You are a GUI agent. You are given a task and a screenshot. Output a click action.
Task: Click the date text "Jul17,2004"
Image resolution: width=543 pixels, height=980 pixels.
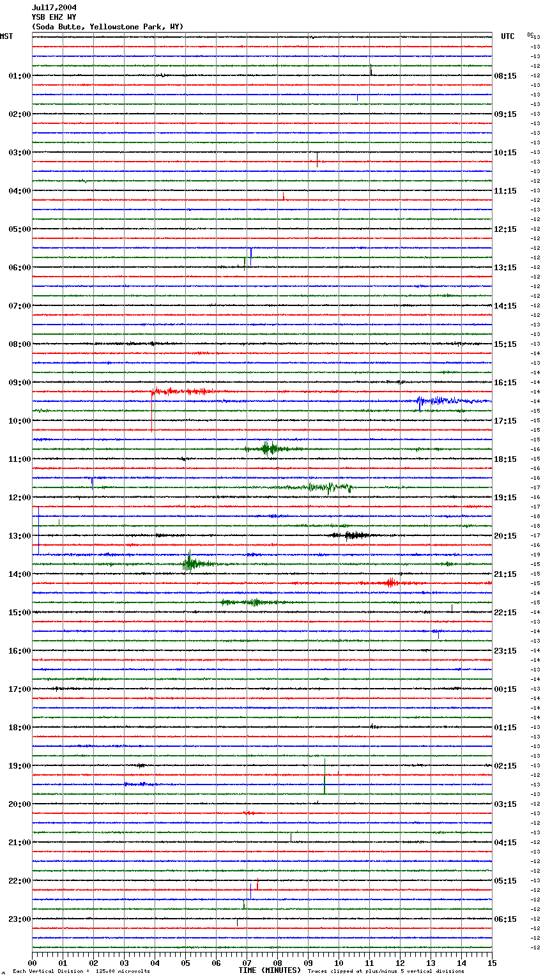pos(54,8)
